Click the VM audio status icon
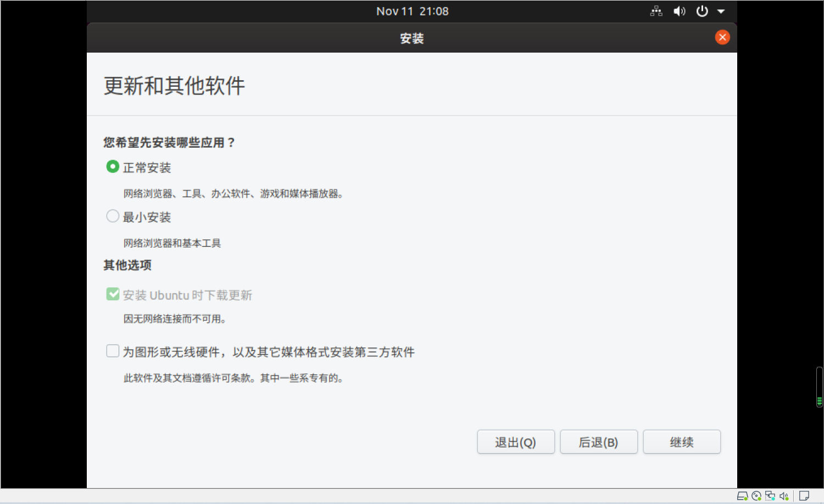This screenshot has width=824, height=504. point(783,496)
